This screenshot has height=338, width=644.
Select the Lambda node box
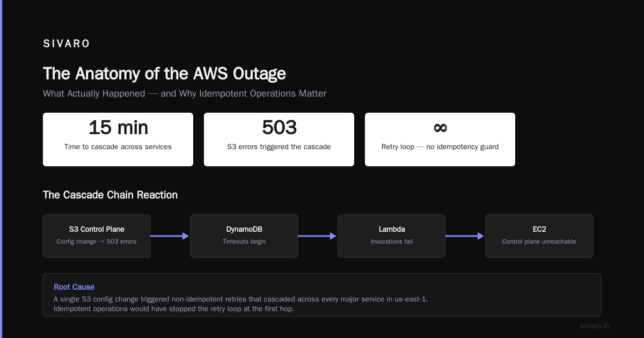[392, 236]
